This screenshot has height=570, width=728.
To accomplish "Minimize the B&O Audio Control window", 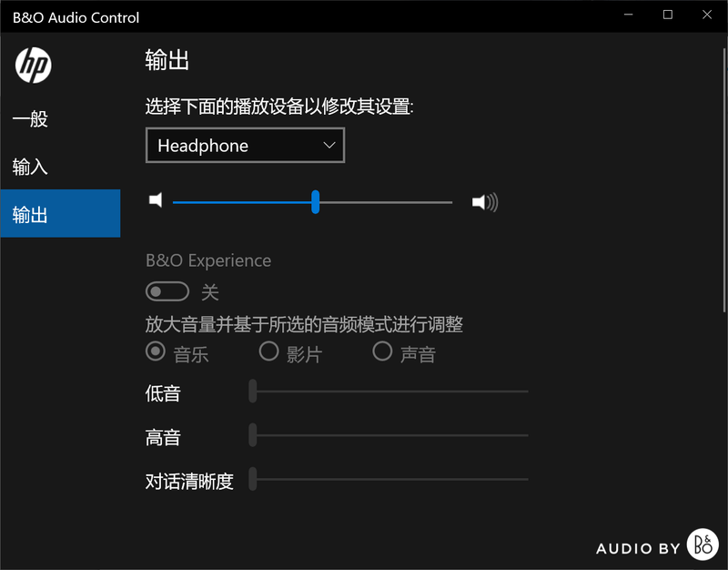I will [x=628, y=15].
